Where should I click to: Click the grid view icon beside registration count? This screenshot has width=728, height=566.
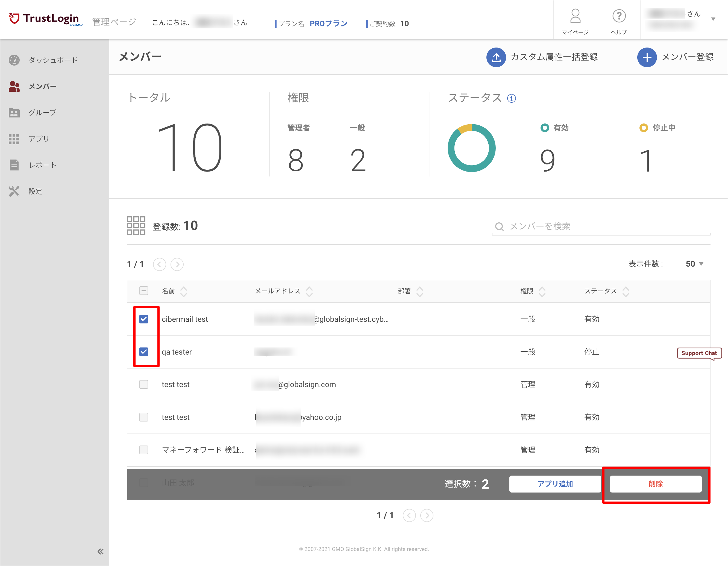point(136,226)
